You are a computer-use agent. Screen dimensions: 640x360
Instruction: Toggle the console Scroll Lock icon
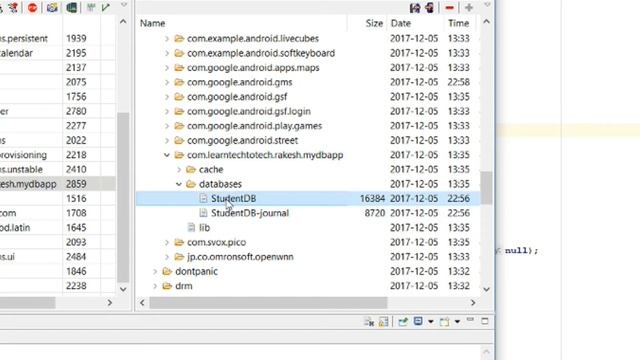[384, 322]
